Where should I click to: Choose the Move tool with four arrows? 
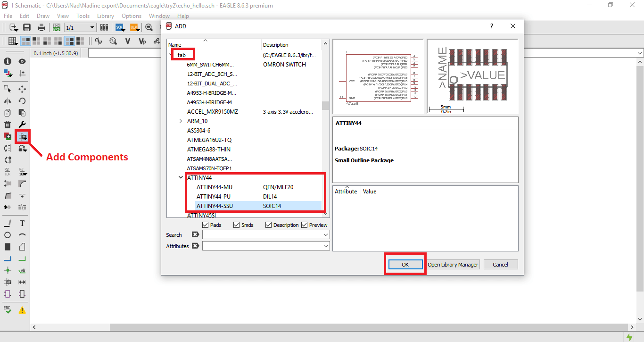coord(22,89)
